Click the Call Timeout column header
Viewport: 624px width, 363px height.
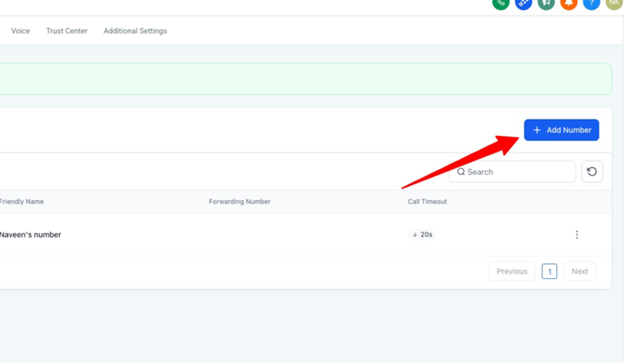(x=427, y=201)
